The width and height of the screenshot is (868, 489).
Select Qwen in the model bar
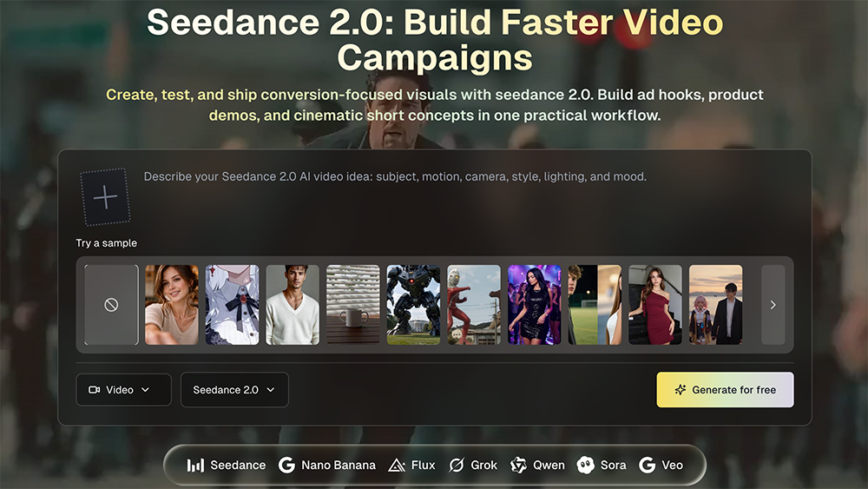tap(537, 466)
